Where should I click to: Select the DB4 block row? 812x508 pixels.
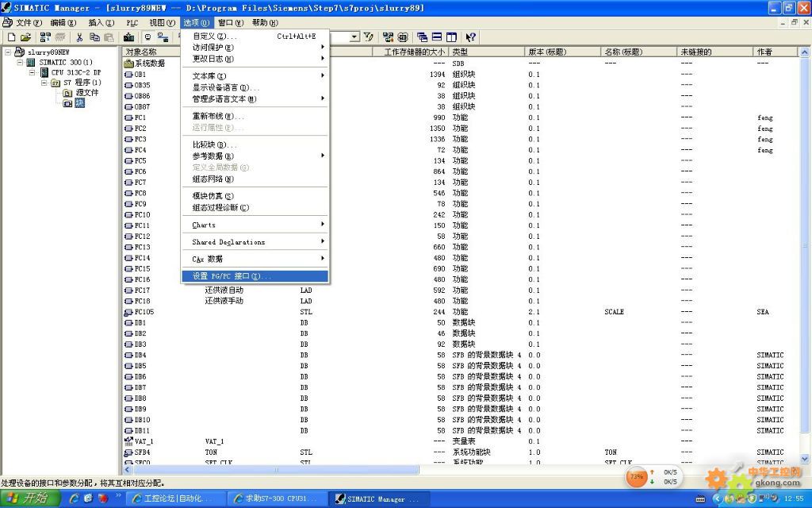[x=461, y=355]
